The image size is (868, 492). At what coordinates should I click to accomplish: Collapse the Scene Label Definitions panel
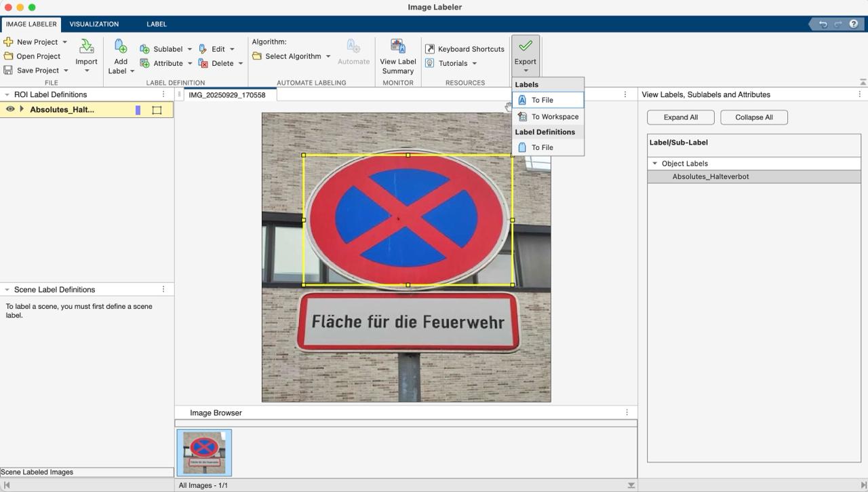coord(7,290)
